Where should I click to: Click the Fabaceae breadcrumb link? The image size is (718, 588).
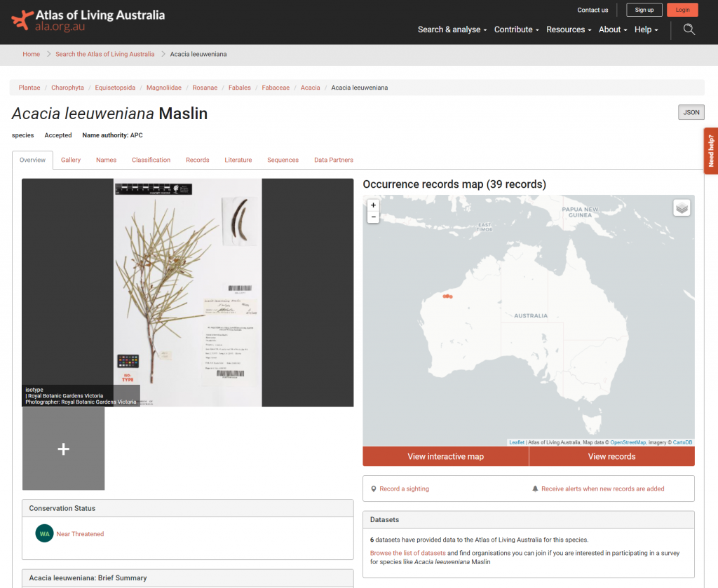coord(276,88)
